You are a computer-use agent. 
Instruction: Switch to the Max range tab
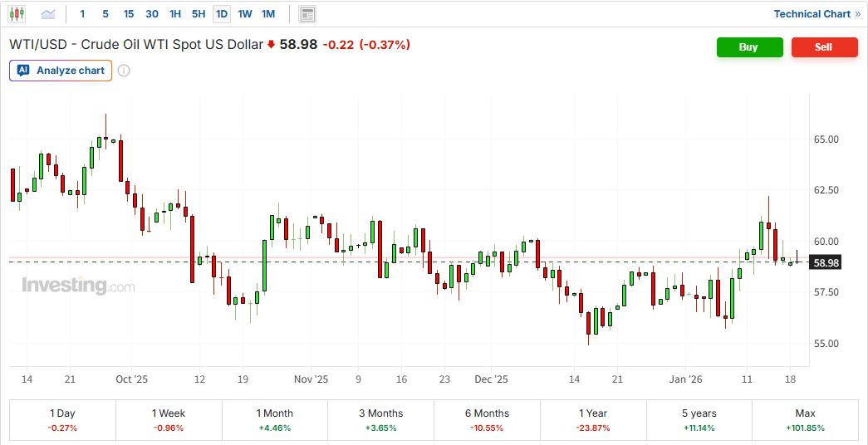[x=805, y=420]
